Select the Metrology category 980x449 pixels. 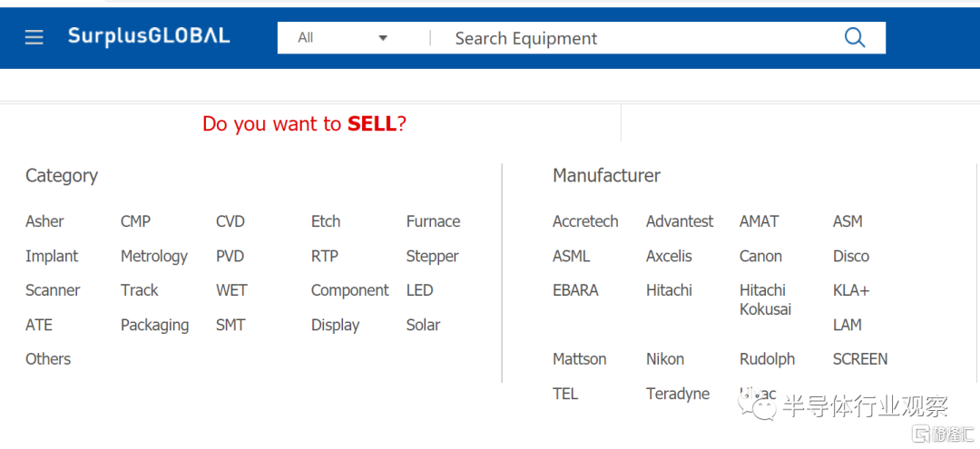pos(154,256)
